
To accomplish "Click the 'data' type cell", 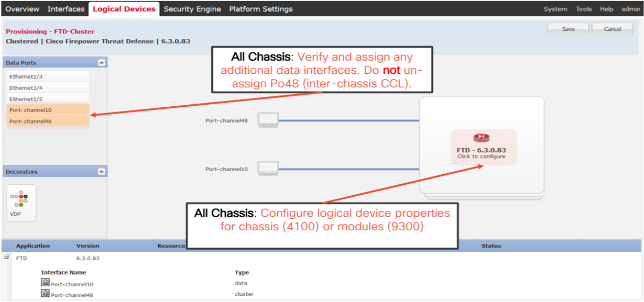I will point(241,283).
